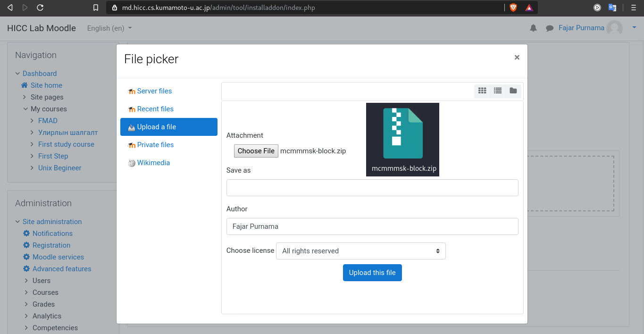This screenshot has width=644, height=334.
Task: Click the Brave shields lion icon
Action: (513, 8)
